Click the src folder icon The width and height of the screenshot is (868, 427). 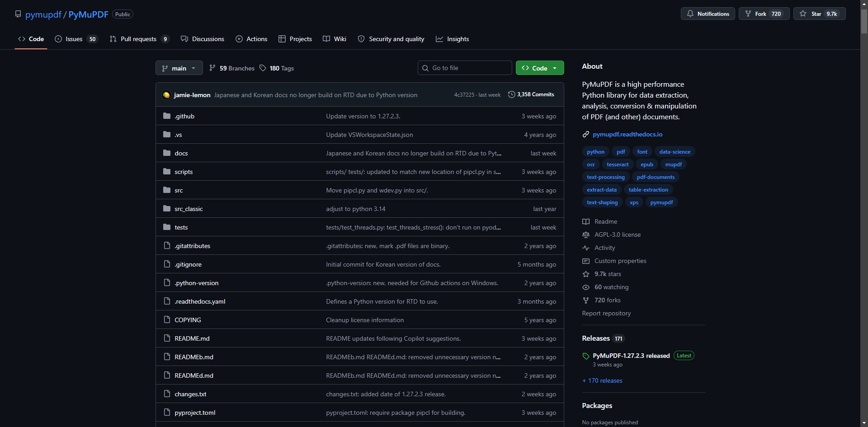pos(167,190)
